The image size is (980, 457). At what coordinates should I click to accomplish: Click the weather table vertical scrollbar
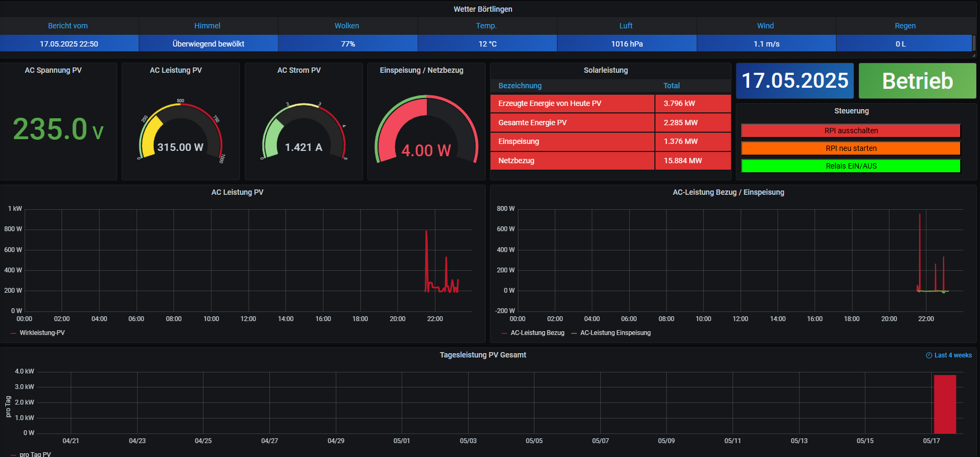coord(974,43)
